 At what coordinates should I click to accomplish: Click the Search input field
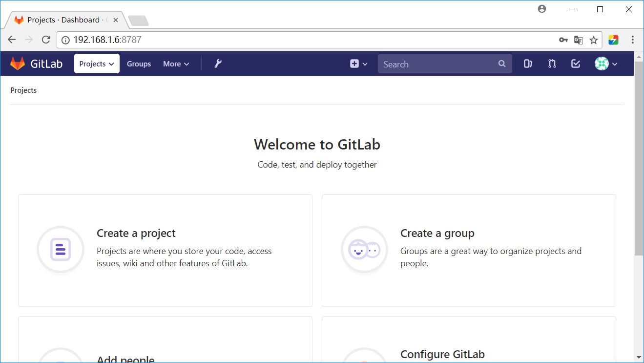445,64
